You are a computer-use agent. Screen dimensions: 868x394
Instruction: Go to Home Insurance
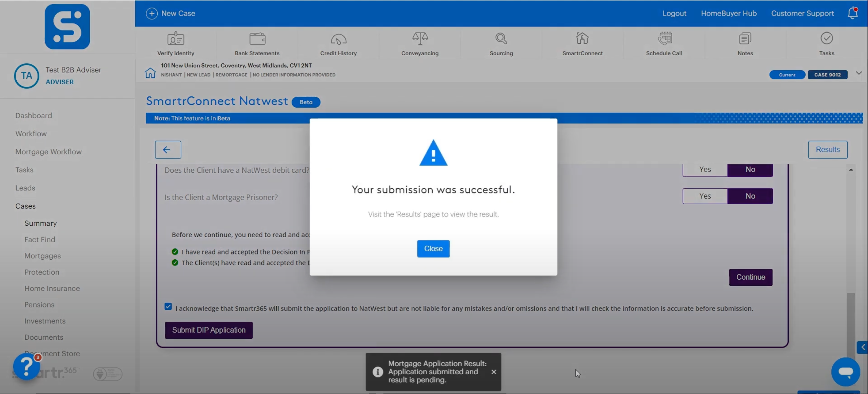[52, 288]
